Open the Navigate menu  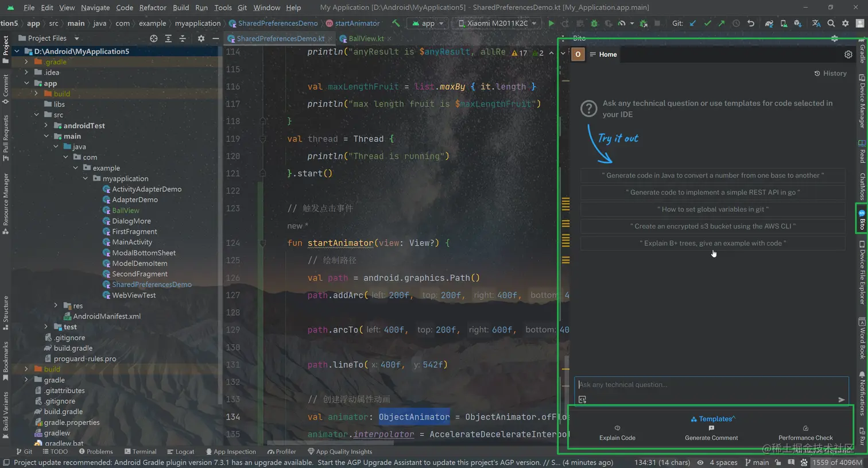coord(95,7)
